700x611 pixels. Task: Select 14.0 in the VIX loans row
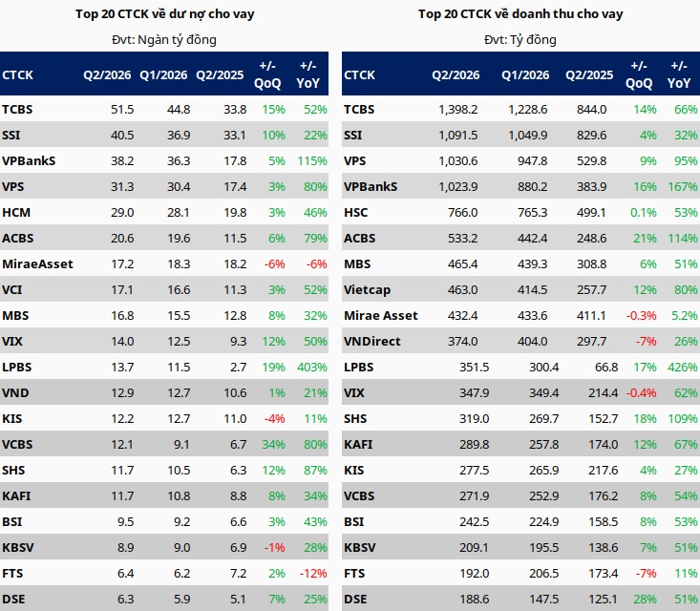(x=122, y=342)
